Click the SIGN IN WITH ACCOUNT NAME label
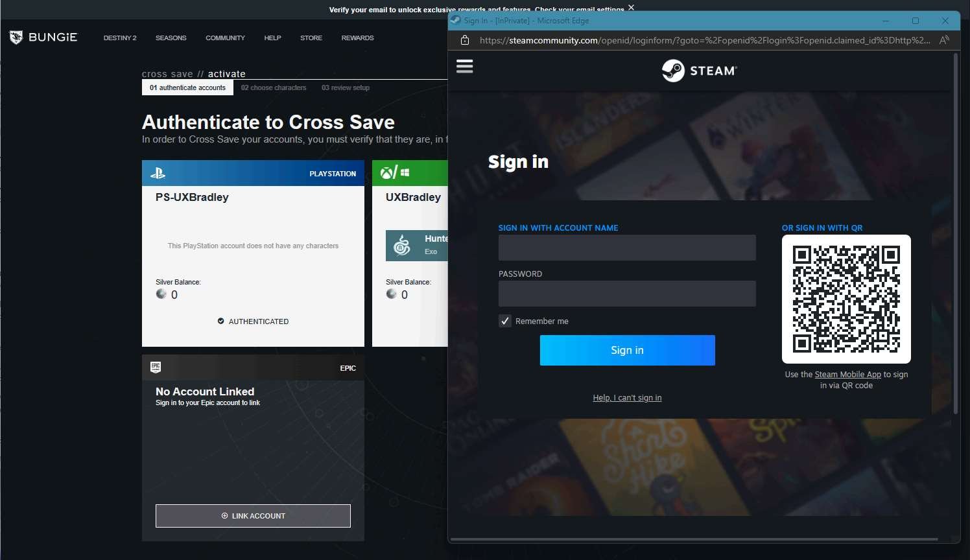The height and width of the screenshot is (560, 970). pos(558,227)
